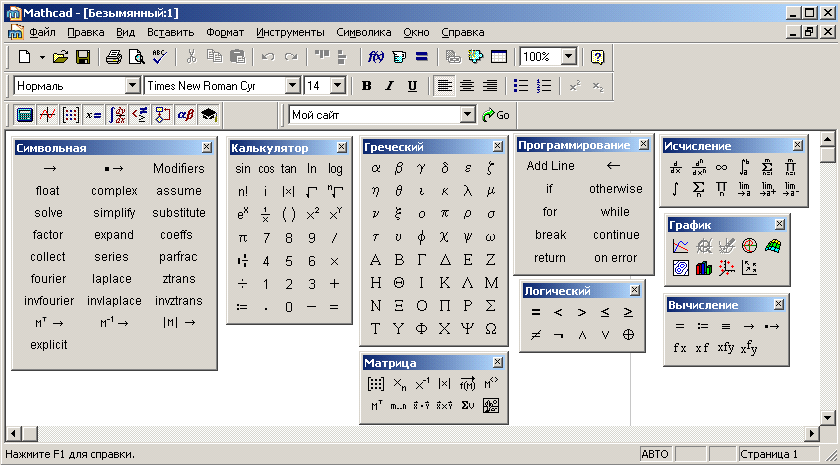The width and height of the screenshot is (840, 465).
Task: Enable center alignment
Action: click(467, 86)
